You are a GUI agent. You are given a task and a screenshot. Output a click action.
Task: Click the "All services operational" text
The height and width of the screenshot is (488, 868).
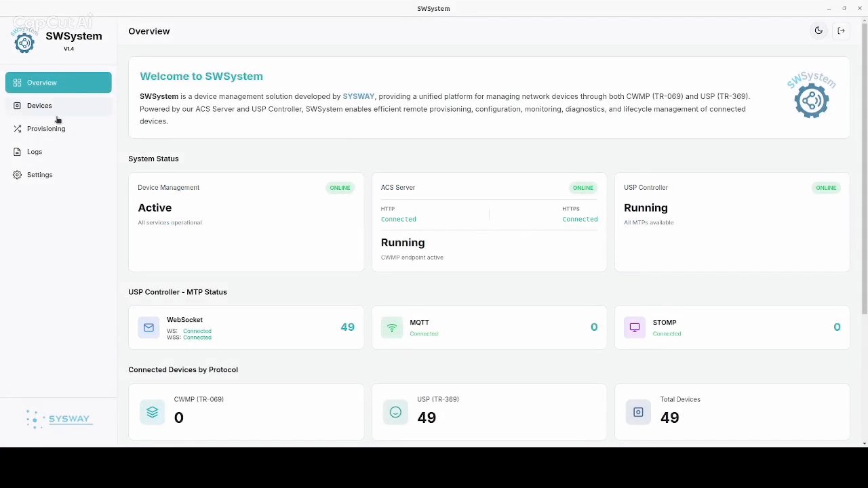point(170,222)
